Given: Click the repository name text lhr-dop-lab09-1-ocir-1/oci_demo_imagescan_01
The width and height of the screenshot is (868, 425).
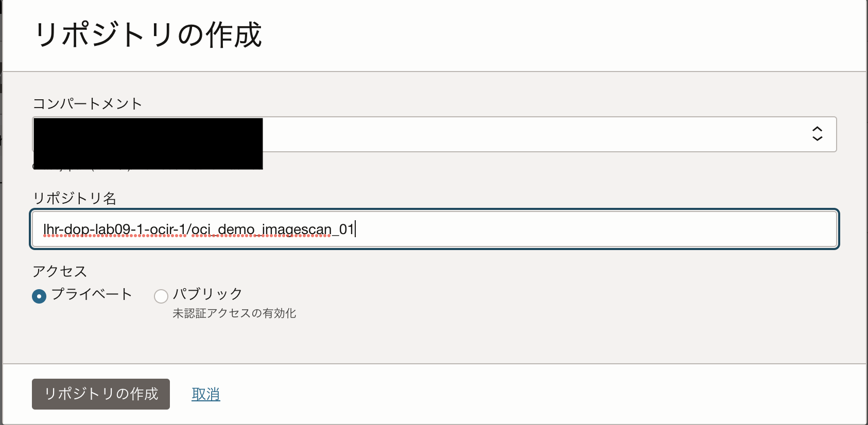Looking at the screenshot, I should click(x=199, y=229).
